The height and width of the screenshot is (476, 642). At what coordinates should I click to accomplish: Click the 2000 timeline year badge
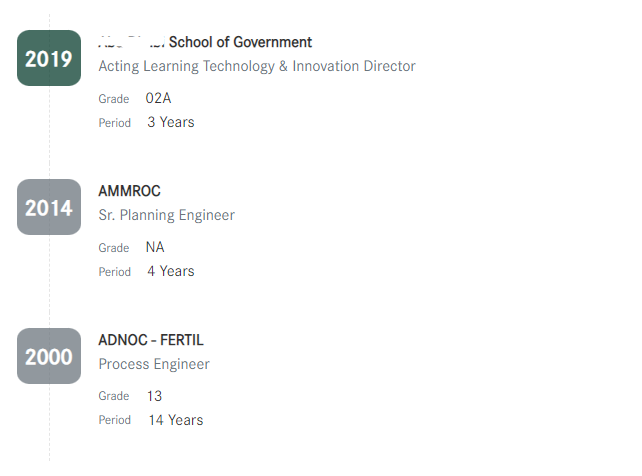[49, 356]
